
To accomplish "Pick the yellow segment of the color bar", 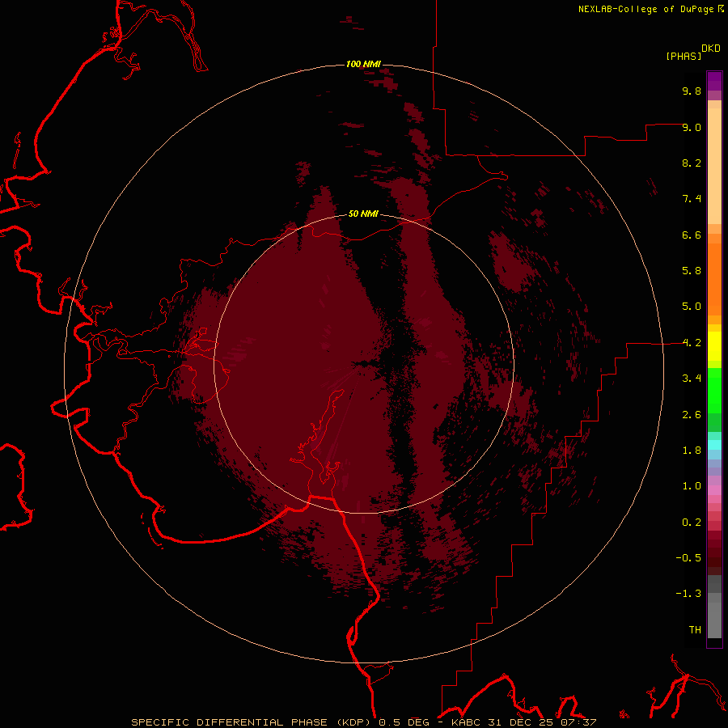I will (x=714, y=346).
